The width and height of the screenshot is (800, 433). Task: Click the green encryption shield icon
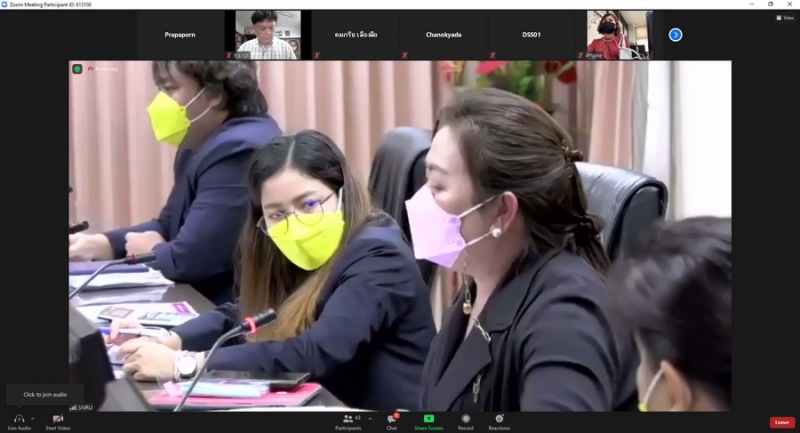point(77,69)
